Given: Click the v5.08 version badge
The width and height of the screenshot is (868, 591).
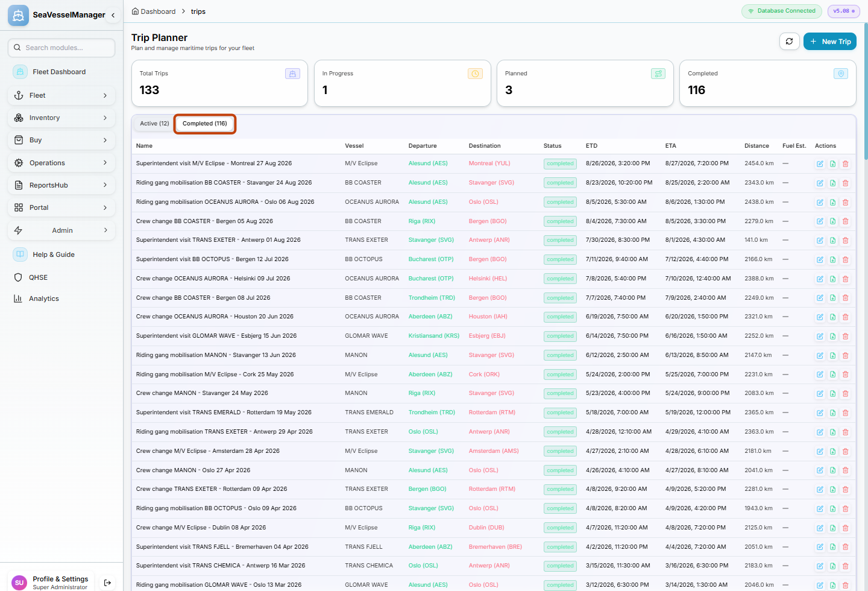Looking at the screenshot, I should pos(844,11).
